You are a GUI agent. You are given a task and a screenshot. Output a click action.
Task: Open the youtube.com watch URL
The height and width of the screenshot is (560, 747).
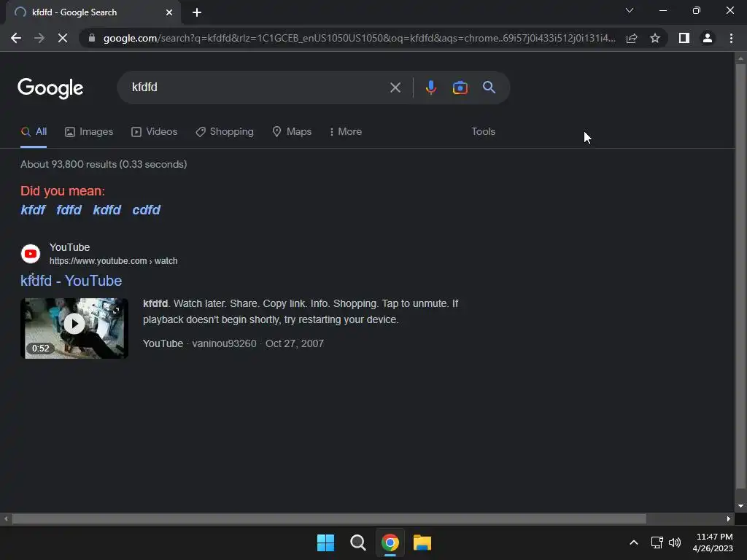click(x=113, y=261)
